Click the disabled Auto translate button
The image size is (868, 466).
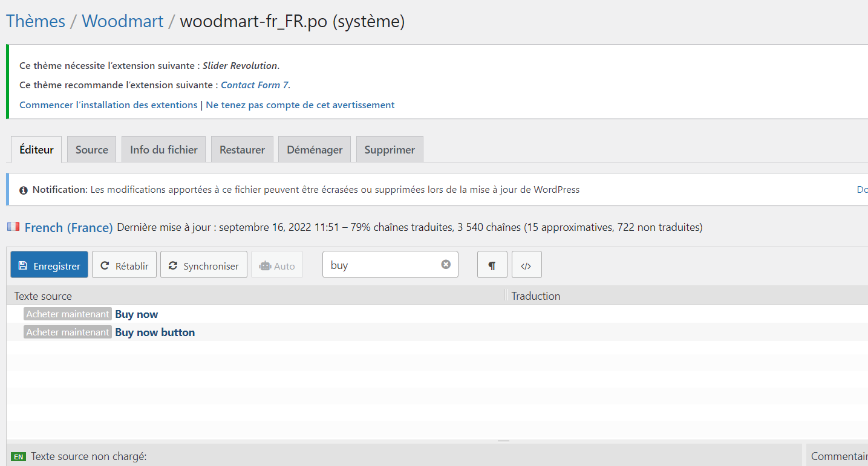click(277, 265)
